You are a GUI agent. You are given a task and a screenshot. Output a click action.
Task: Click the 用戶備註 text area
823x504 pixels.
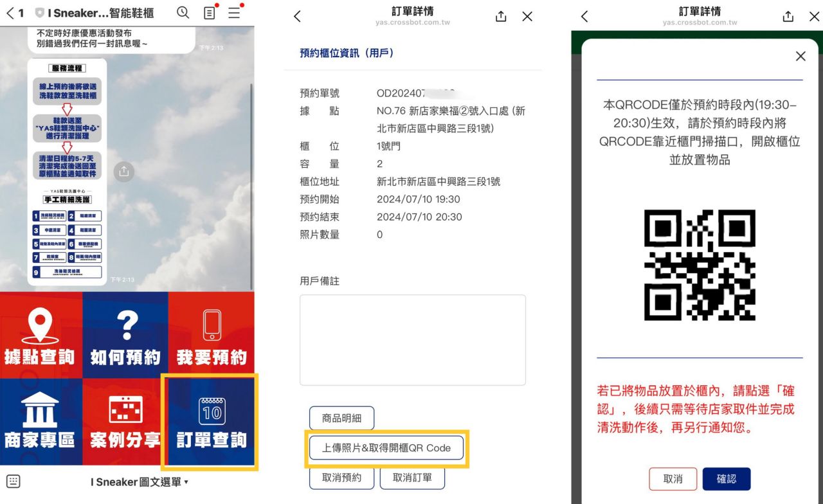tap(413, 340)
